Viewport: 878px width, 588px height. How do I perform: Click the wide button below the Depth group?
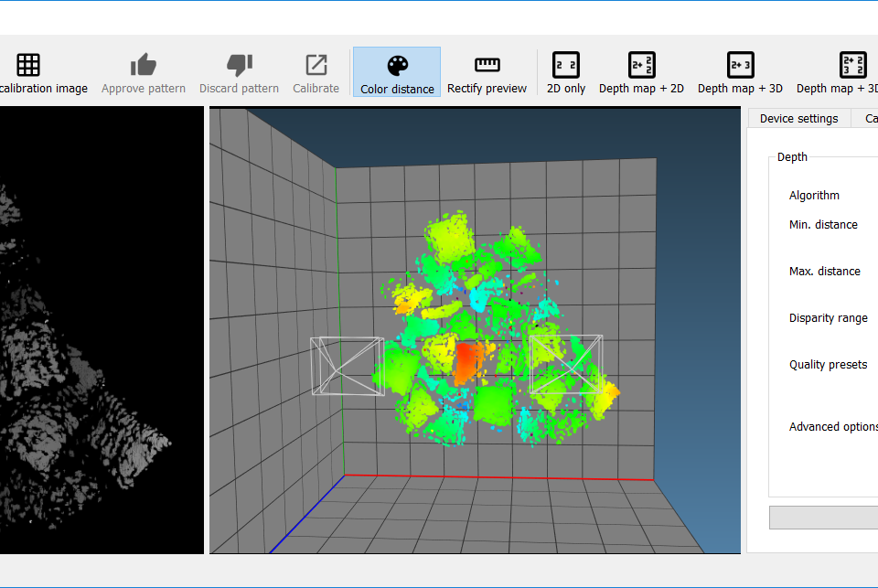tap(823, 518)
